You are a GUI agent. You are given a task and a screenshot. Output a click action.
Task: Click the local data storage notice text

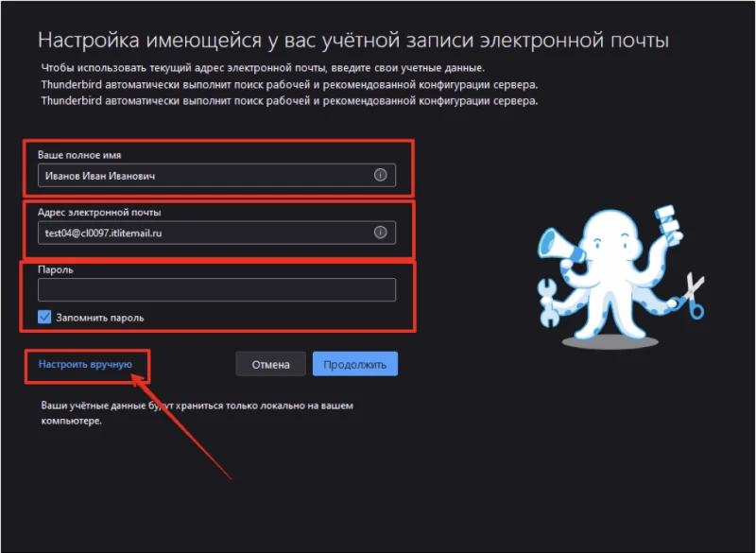[x=194, y=412]
